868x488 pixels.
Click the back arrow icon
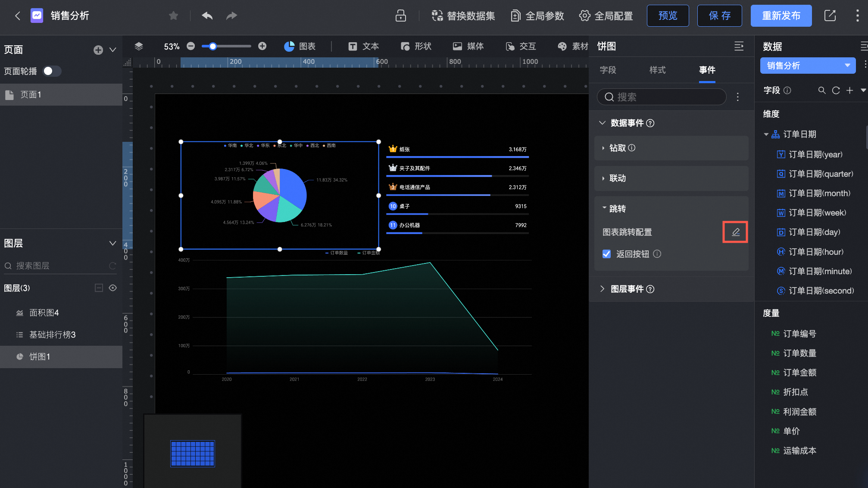18,16
